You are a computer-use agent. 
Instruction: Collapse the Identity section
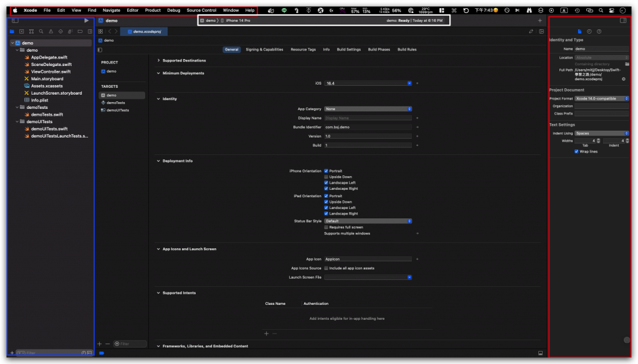click(158, 99)
